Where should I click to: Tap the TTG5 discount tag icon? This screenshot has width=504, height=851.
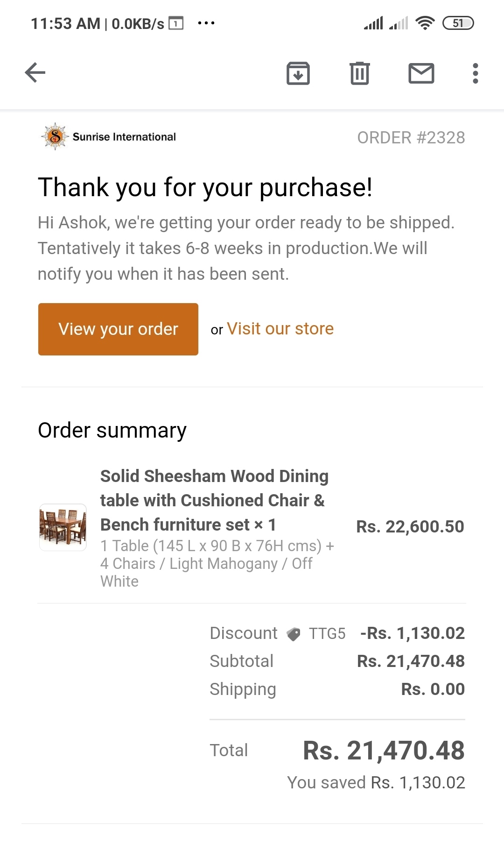coord(294,634)
